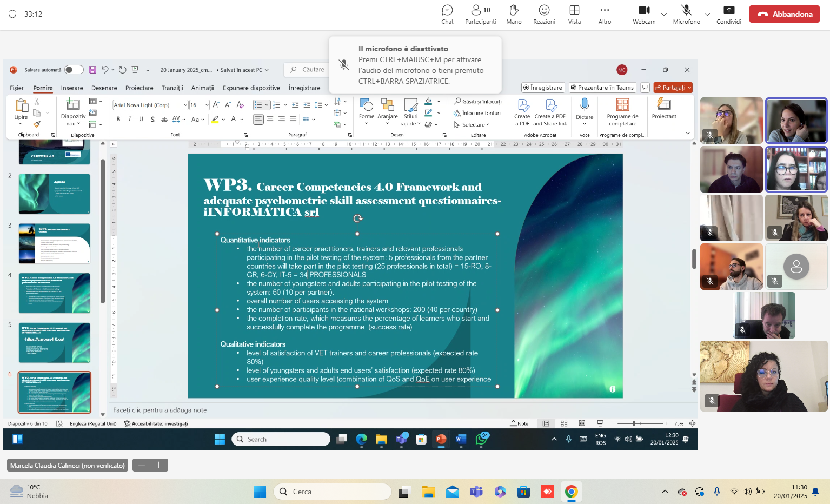Click the PowerPoint save icon
830x504 pixels.
(92, 70)
